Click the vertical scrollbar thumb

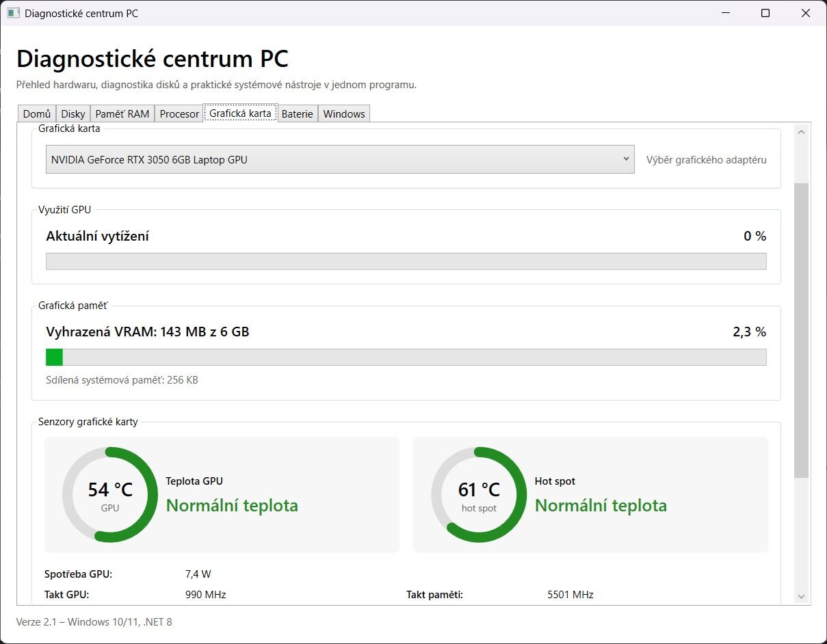click(x=802, y=330)
